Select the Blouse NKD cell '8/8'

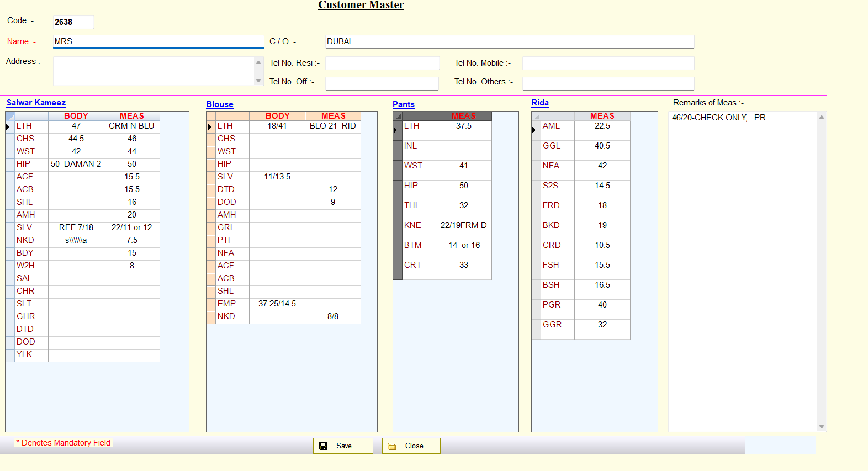pos(333,317)
